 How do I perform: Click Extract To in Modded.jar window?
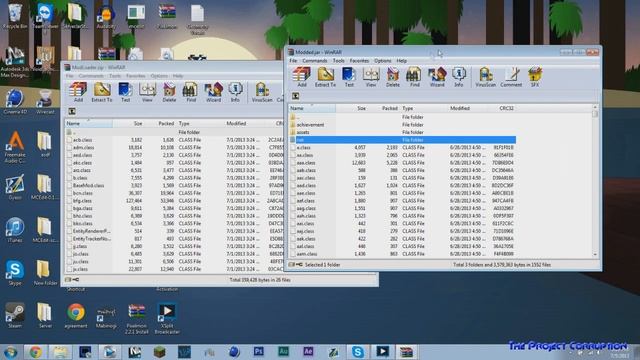325,77
